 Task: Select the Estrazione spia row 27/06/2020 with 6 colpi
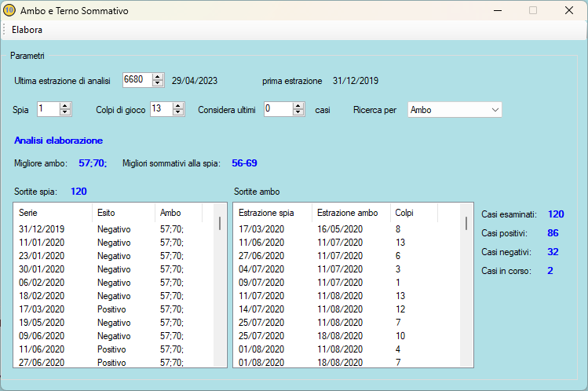click(347, 256)
